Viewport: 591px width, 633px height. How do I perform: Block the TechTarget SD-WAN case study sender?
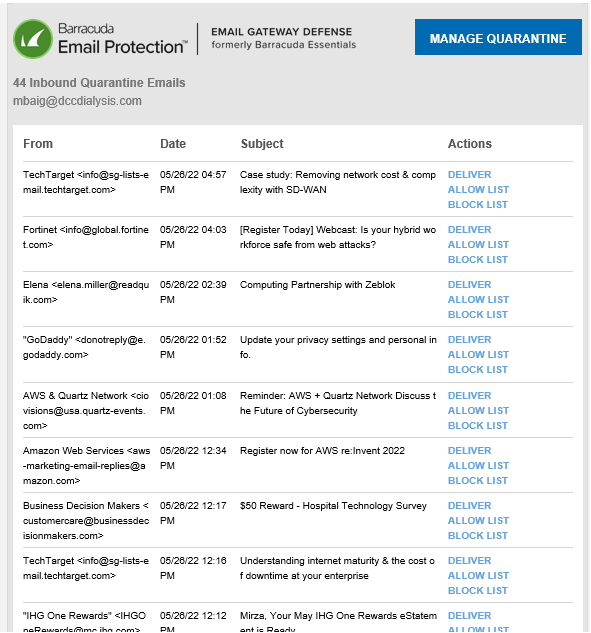click(x=478, y=205)
